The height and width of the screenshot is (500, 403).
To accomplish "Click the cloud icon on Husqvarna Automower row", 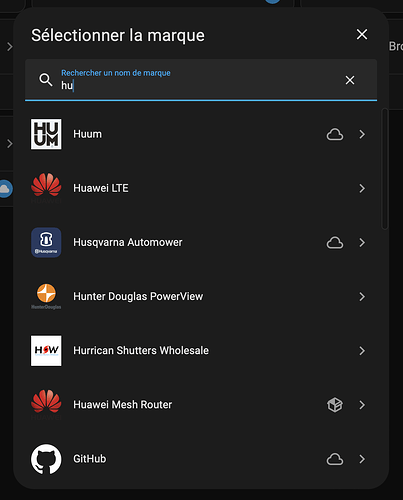I will pos(335,243).
